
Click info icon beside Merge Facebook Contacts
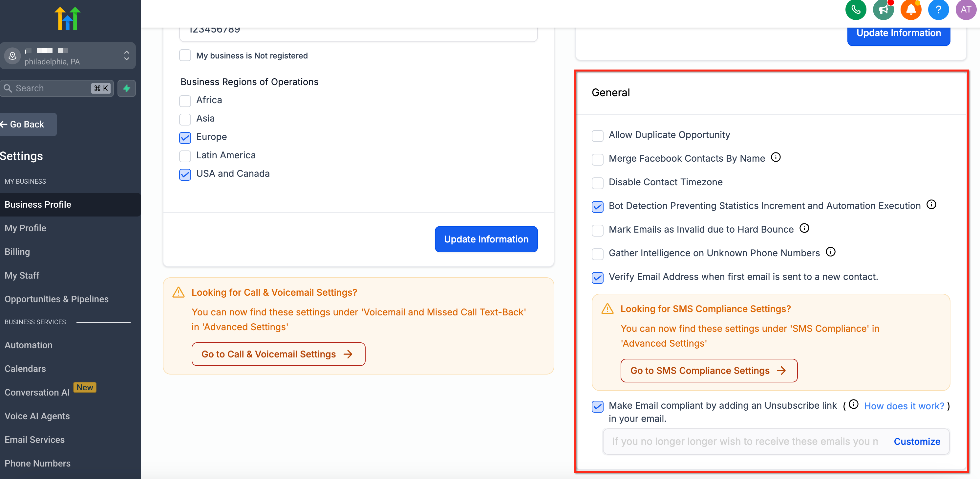pos(776,157)
